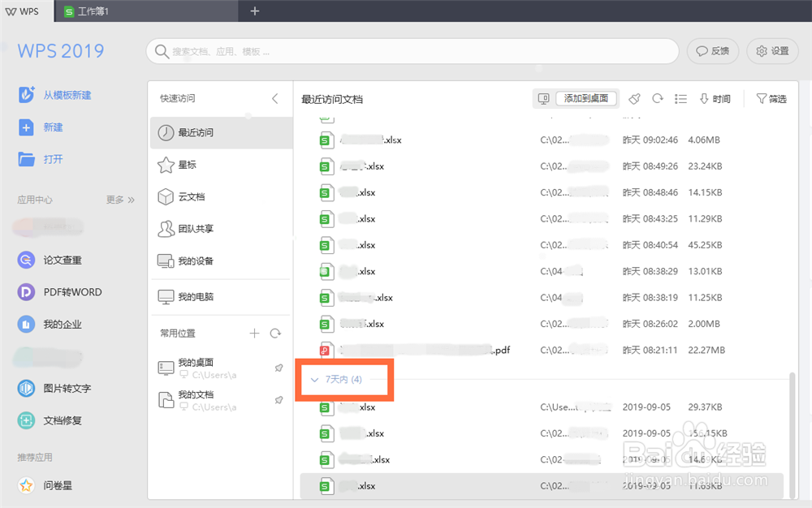Click the recent documents vertical scrollbar
Viewport: 812px width, 508px height.
pyautogui.click(x=792, y=435)
